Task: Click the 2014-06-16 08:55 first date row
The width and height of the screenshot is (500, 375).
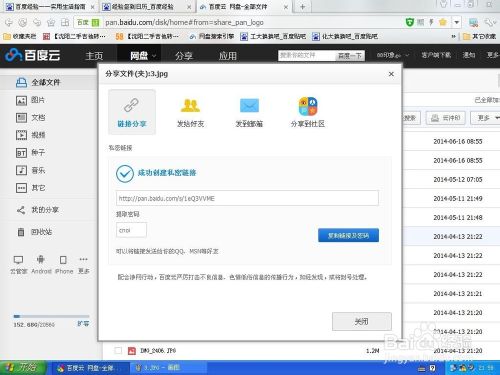Action: coord(458,141)
